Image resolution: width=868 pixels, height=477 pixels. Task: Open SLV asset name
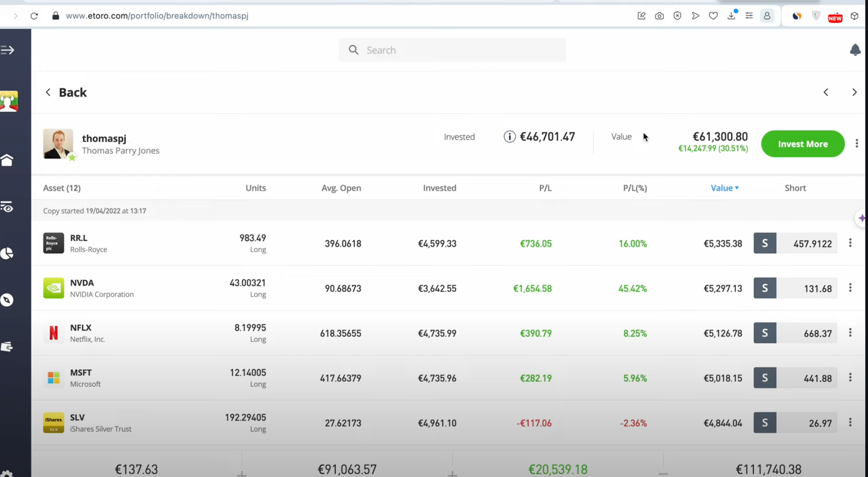77,417
